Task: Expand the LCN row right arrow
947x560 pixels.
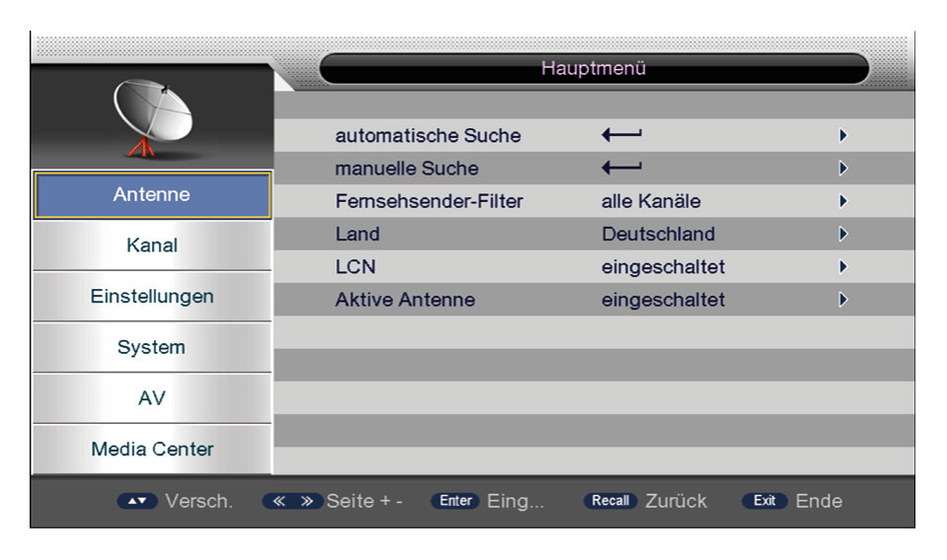Action: 843,267
